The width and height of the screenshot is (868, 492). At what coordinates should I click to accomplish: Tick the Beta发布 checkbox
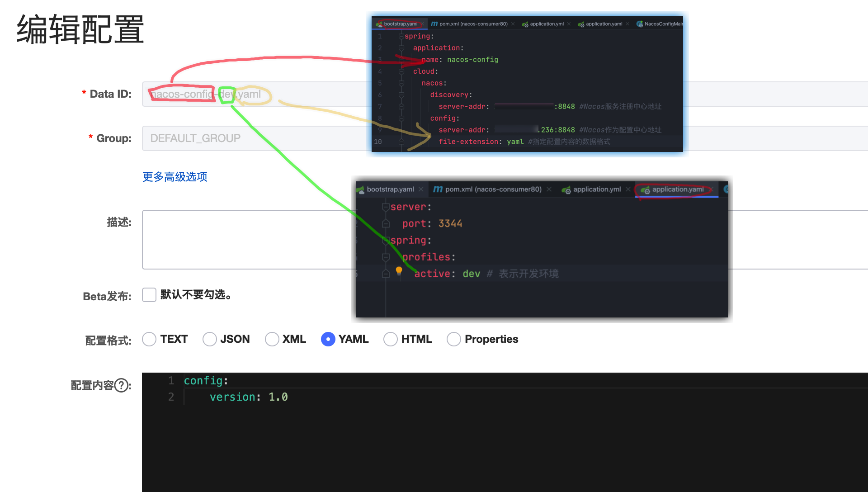[x=149, y=295]
